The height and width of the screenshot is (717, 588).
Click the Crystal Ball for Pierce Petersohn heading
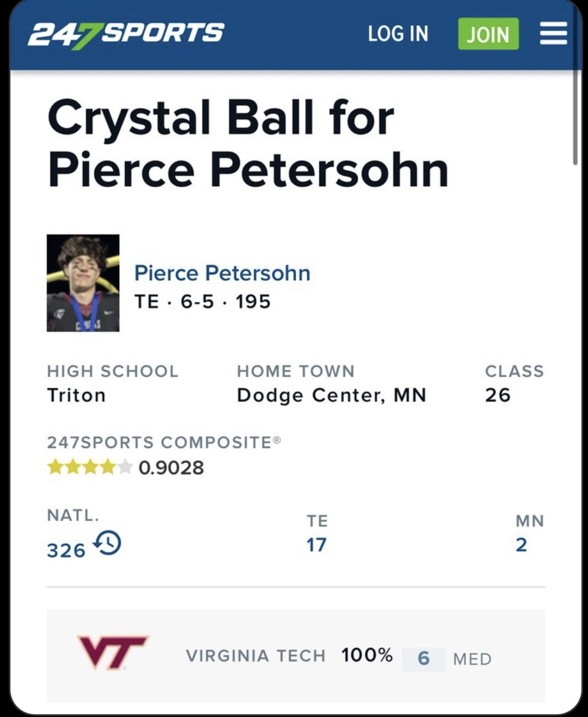[248, 144]
